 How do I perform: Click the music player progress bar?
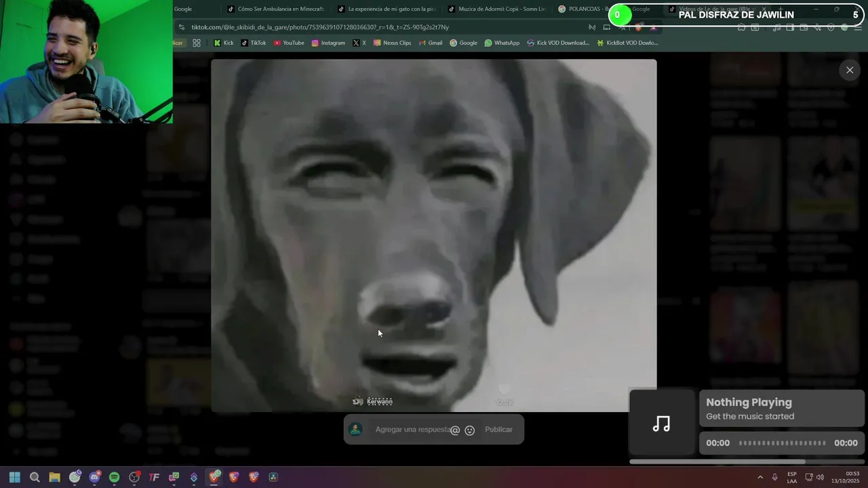coord(782,443)
